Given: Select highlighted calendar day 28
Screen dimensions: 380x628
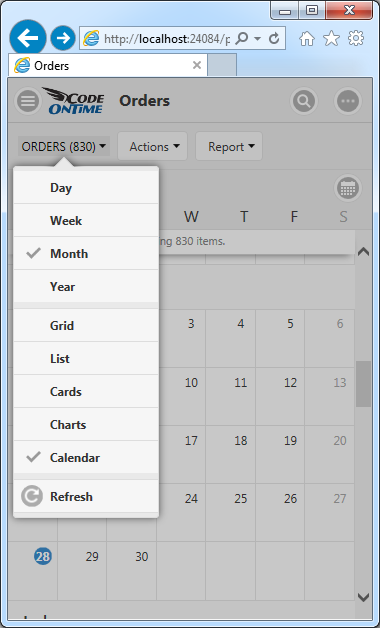Looking at the screenshot, I should click(43, 556).
